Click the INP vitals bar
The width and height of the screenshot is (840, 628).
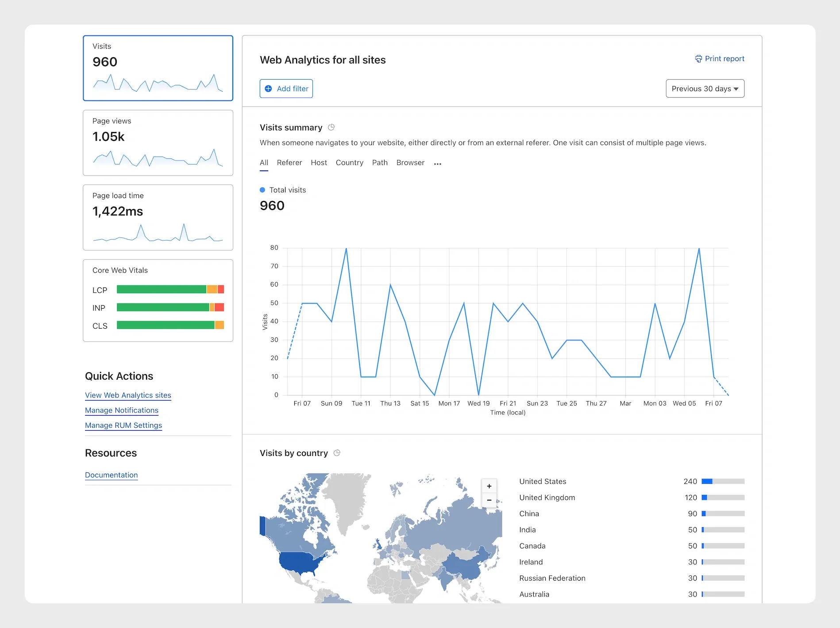click(x=170, y=307)
